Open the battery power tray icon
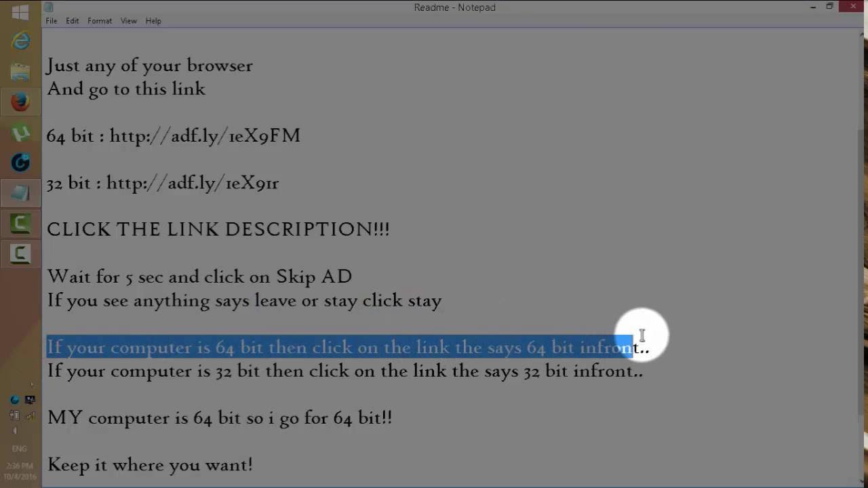The width and height of the screenshot is (868, 488). pos(15,415)
